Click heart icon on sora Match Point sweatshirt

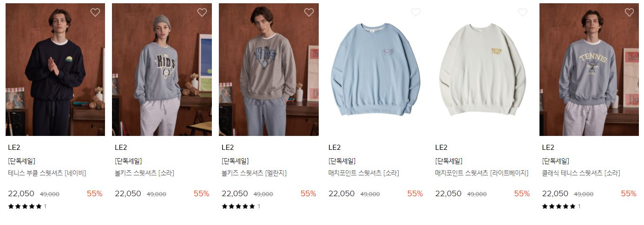416,13
